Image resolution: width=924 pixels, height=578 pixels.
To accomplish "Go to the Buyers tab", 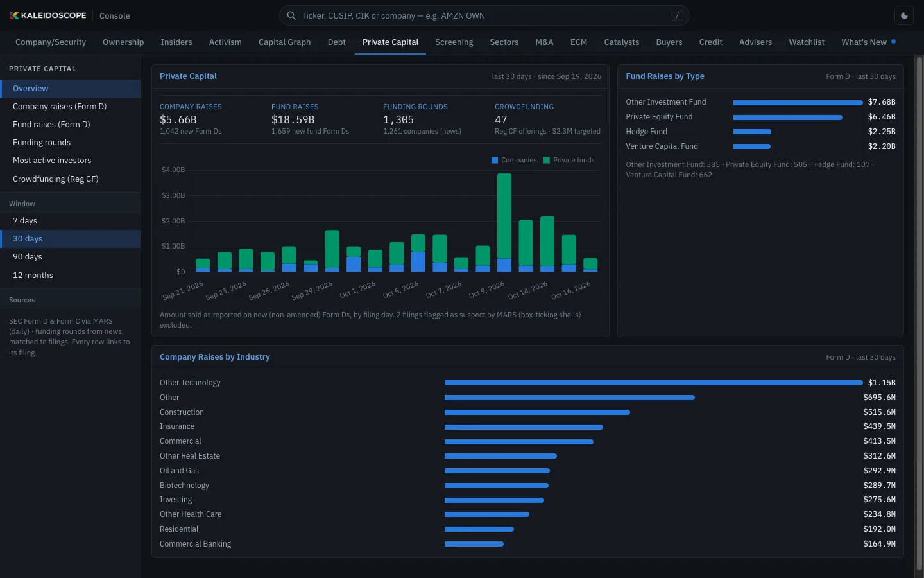I will (669, 42).
